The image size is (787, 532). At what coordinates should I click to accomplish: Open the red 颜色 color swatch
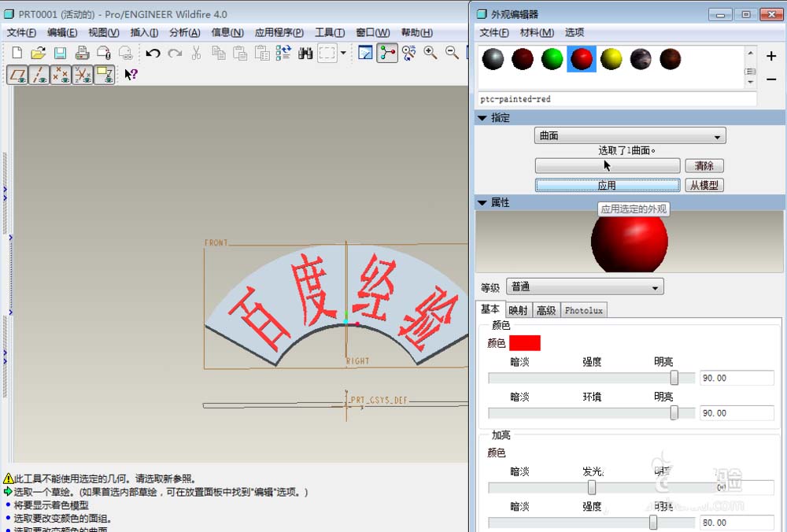click(524, 343)
